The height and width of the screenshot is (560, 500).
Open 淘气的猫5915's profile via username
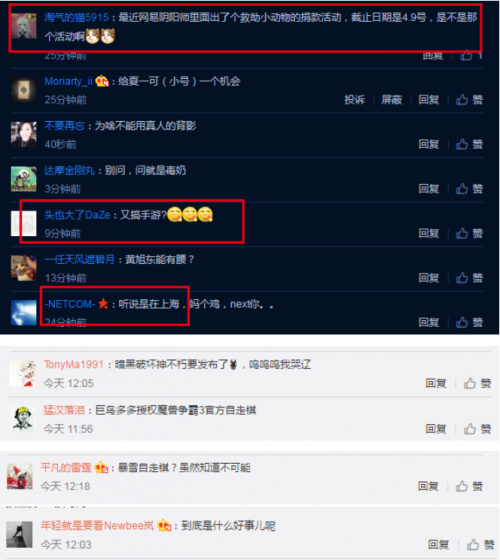pos(76,17)
